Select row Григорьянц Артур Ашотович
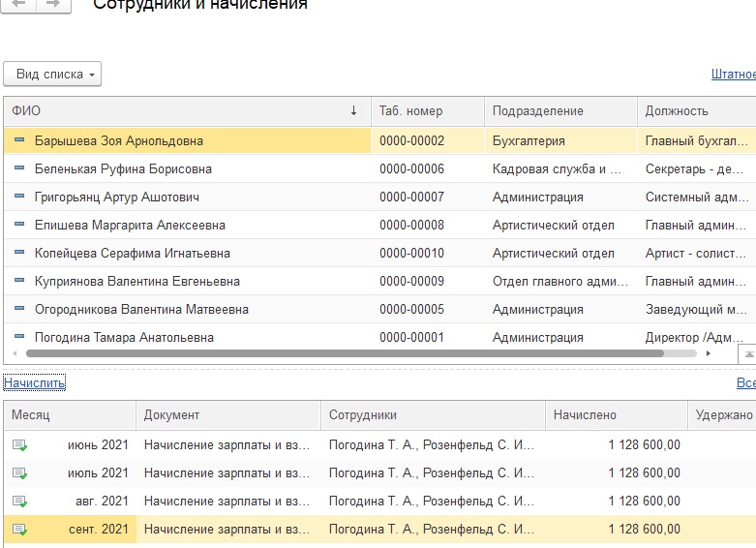This screenshot has height=548, width=756. [x=379, y=197]
